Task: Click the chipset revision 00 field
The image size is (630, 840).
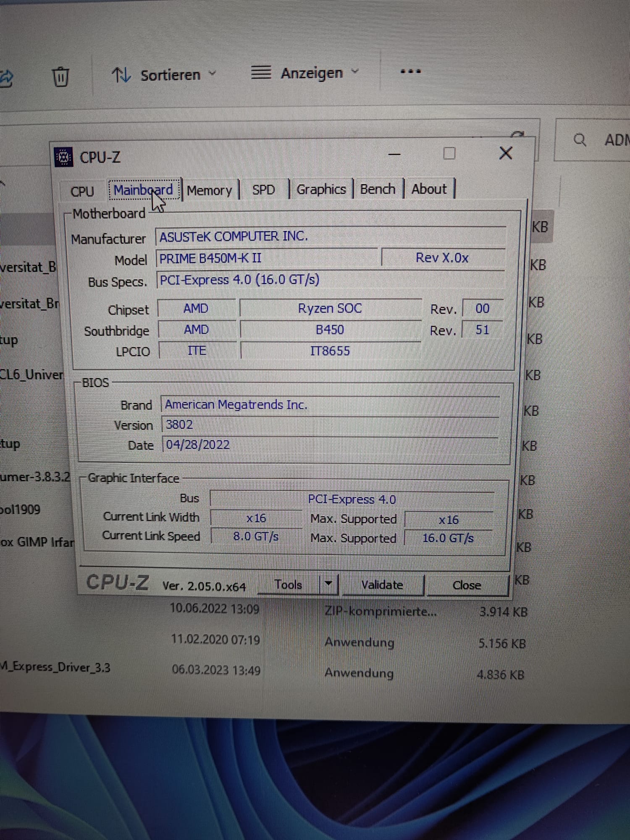Action: (482, 308)
